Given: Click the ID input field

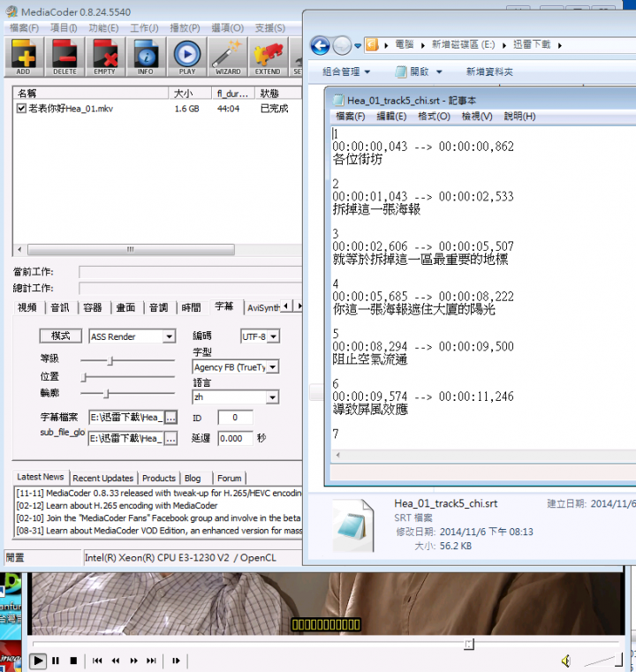Looking at the screenshot, I should (x=235, y=418).
